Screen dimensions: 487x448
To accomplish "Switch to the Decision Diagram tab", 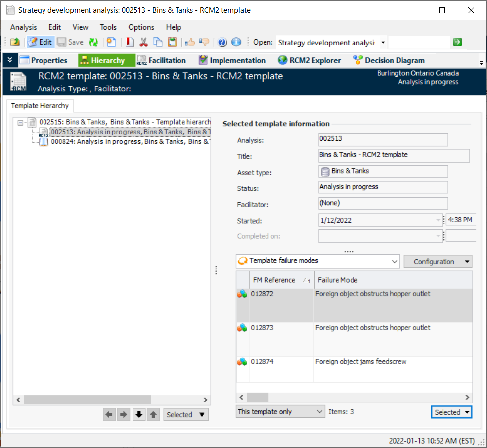I will pos(389,60).
